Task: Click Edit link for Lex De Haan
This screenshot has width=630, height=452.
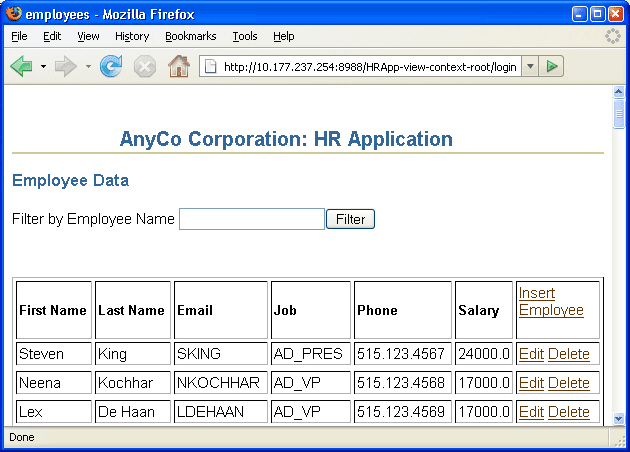Action: [531, 412]
